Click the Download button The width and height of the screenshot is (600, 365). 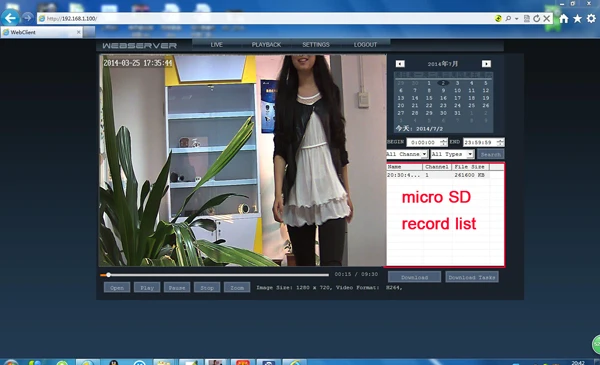click(414, 277)
